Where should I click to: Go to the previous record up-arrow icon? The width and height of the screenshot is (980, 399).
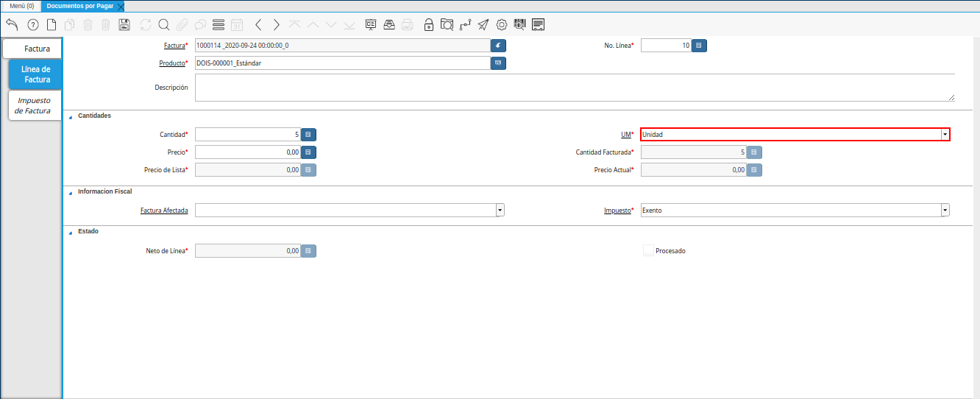click(313, 24)
